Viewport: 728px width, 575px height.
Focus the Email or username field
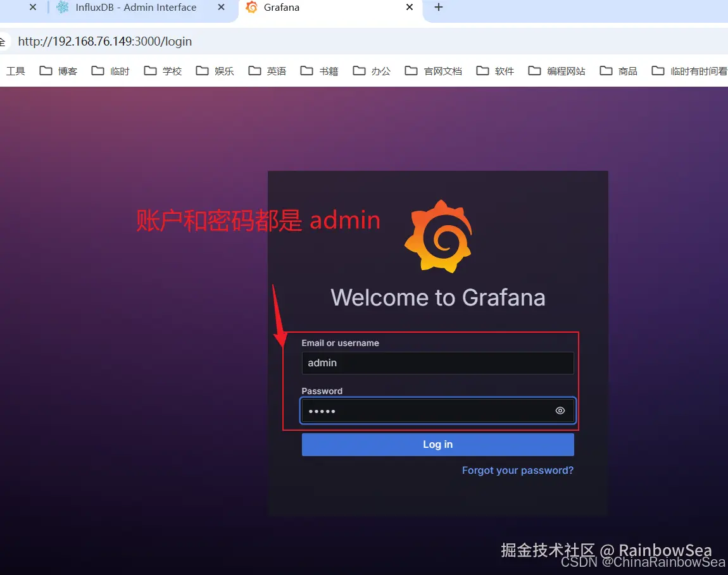438,363
